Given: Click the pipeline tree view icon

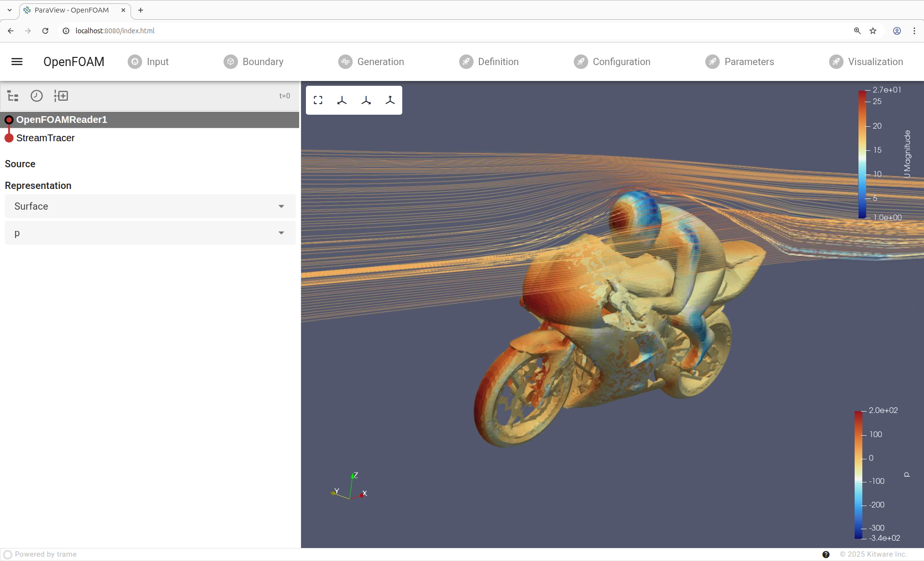Looking at the screenshot, I should tap(13, 96).
